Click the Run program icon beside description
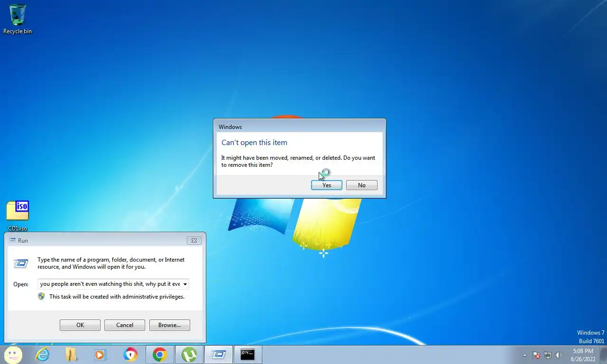Image resolution: width=607 pixels, height=364 pixels. 21,264
